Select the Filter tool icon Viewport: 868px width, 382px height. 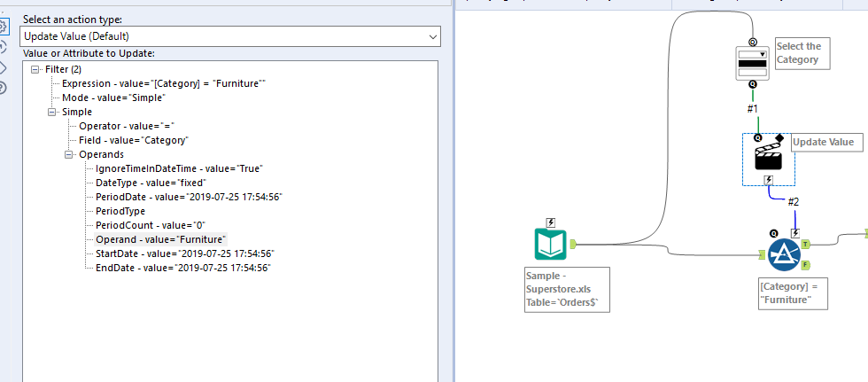click(785, 254)
